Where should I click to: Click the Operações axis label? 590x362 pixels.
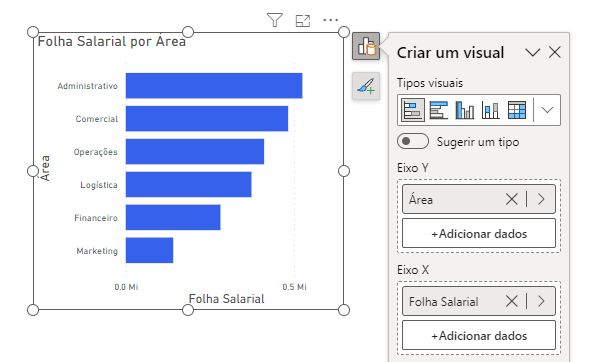click(96, 152)
